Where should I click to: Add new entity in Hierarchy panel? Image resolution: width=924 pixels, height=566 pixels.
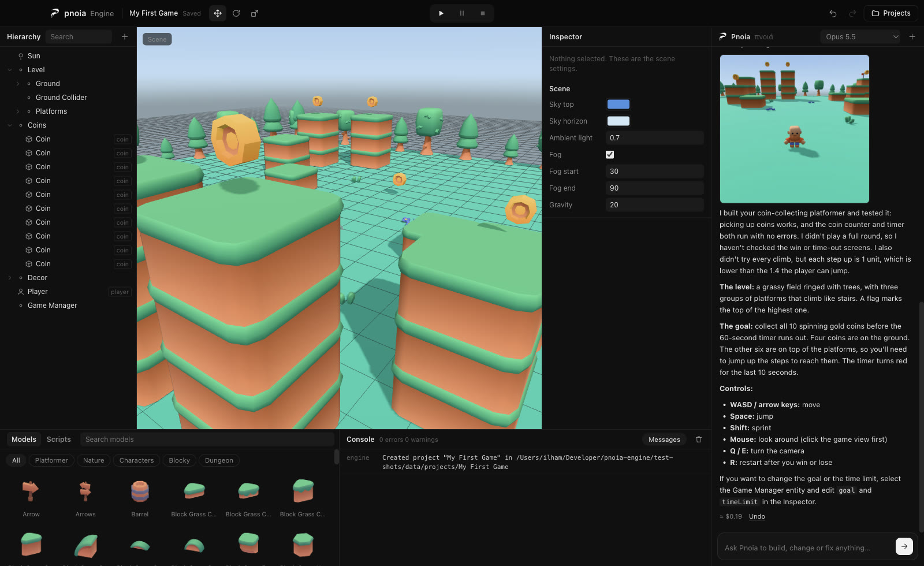[x=125, y=36]
